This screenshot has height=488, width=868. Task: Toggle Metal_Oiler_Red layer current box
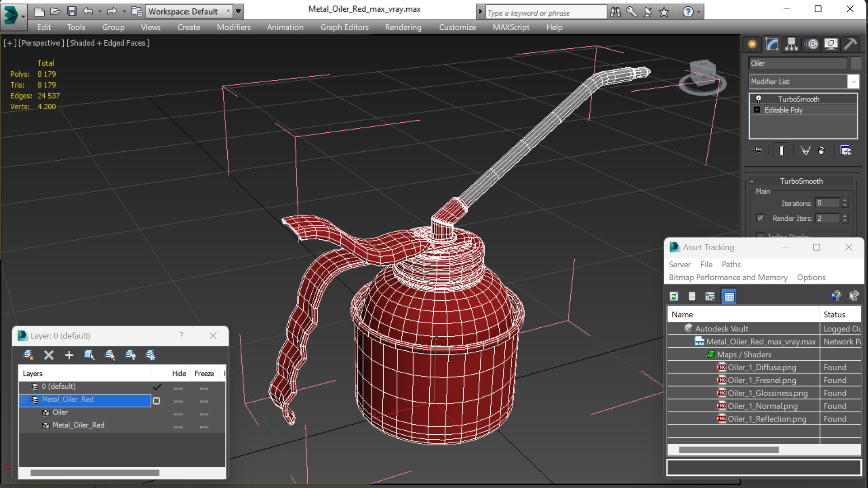156,401
